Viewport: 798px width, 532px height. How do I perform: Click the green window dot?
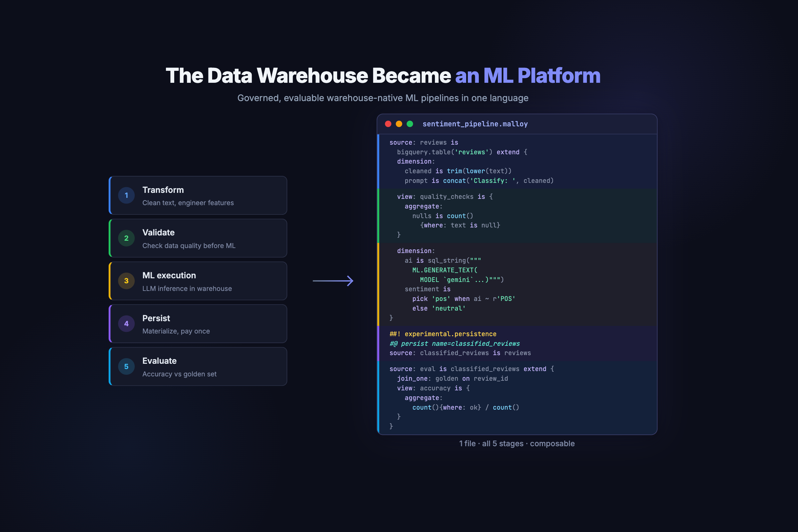(410, 124)
